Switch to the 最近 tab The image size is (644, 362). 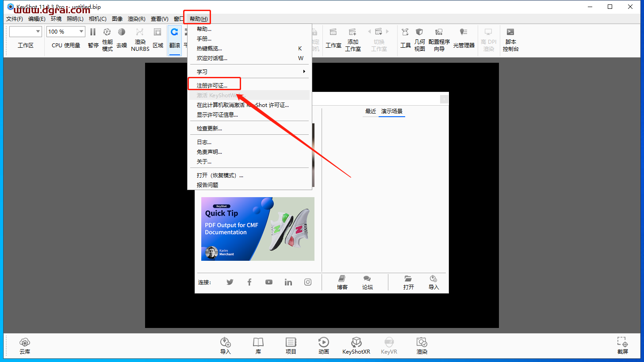pos(370,111)
